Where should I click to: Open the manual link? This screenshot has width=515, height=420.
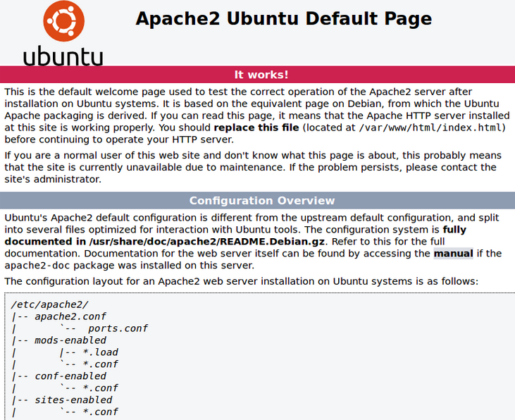453,254
